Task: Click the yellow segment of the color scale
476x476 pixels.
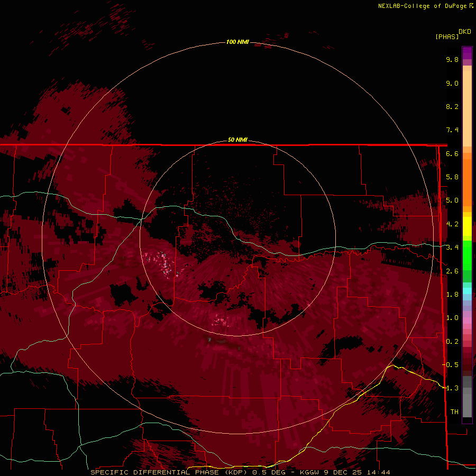Action: tap(467, 226)
